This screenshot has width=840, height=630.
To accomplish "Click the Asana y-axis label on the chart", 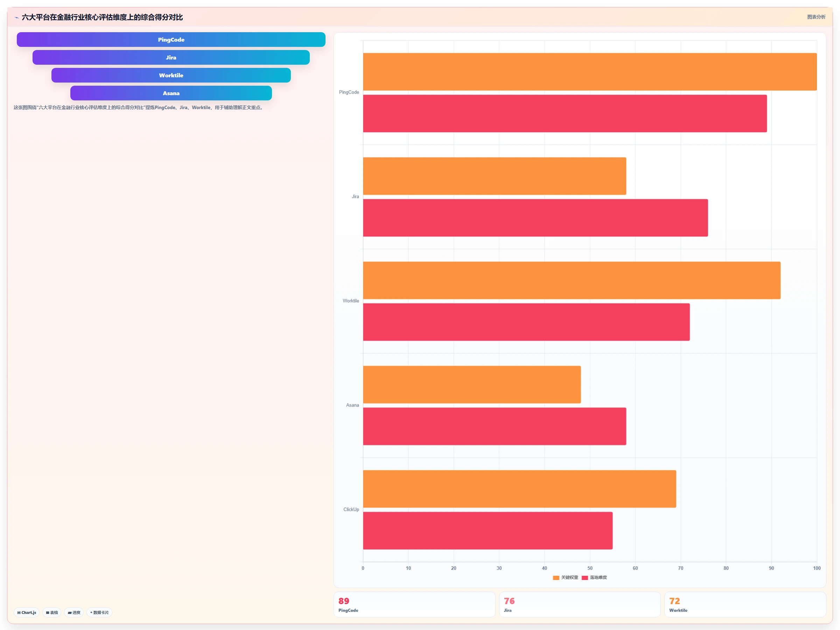I will 352,405.
